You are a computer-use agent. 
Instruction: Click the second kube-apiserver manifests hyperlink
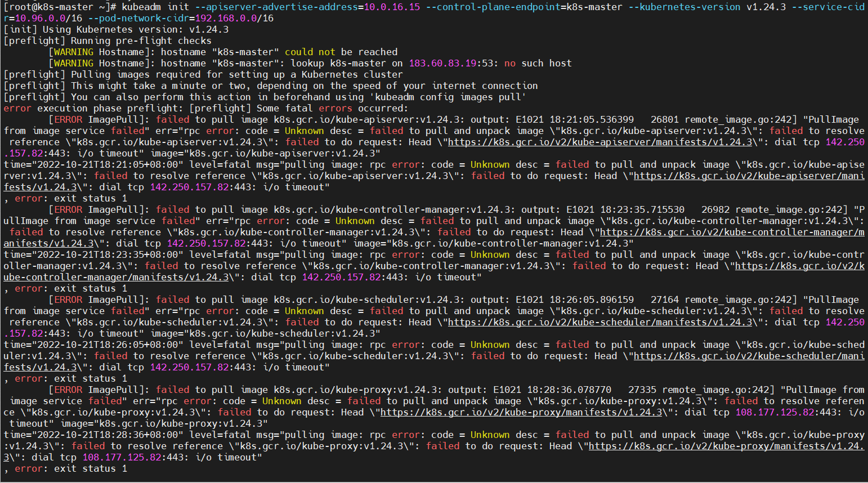[749, 176]
